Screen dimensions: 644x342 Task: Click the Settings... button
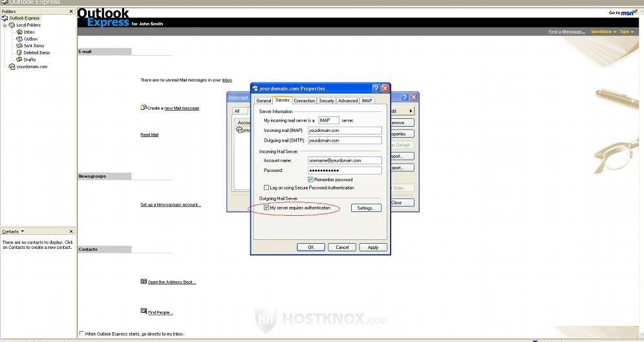point(366,208)
